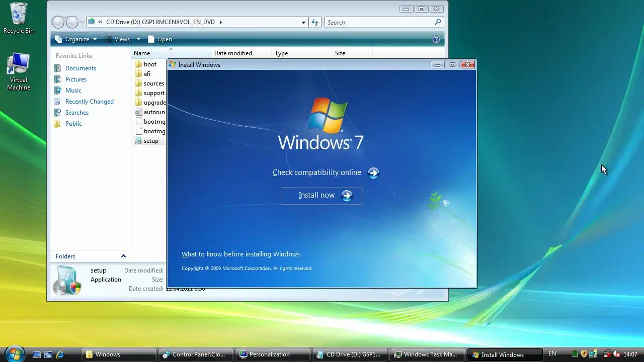Open the address bar history dropdown
This screenshot has width=644, height=362.
[x=303, y=22]
